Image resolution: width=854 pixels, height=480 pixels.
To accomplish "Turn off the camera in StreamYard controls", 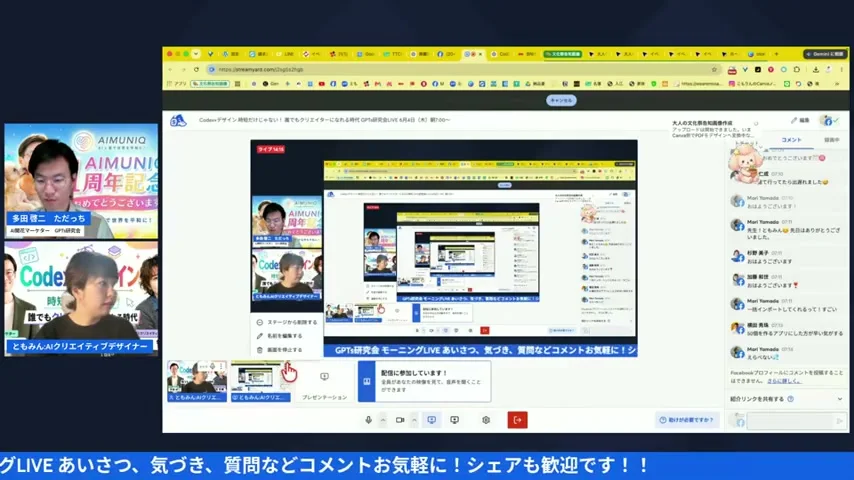I will click(400, 420).
